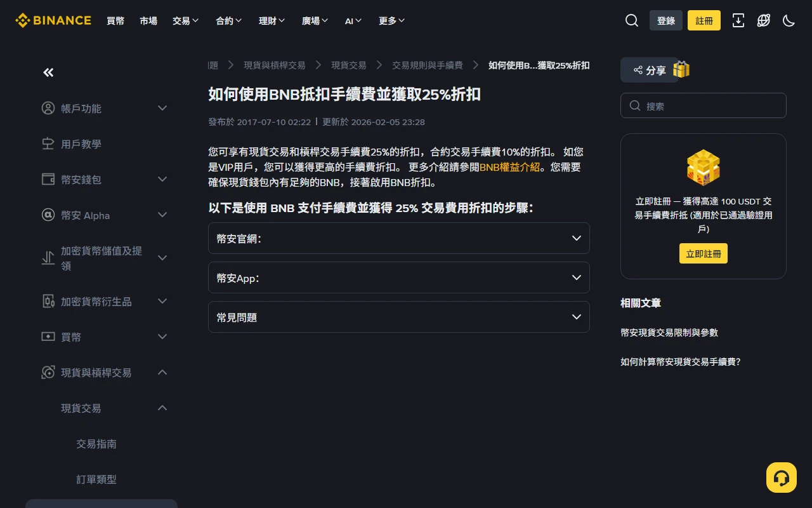Click the gift box icon near share
Screen dimensions: 812x508
[681, 69]
